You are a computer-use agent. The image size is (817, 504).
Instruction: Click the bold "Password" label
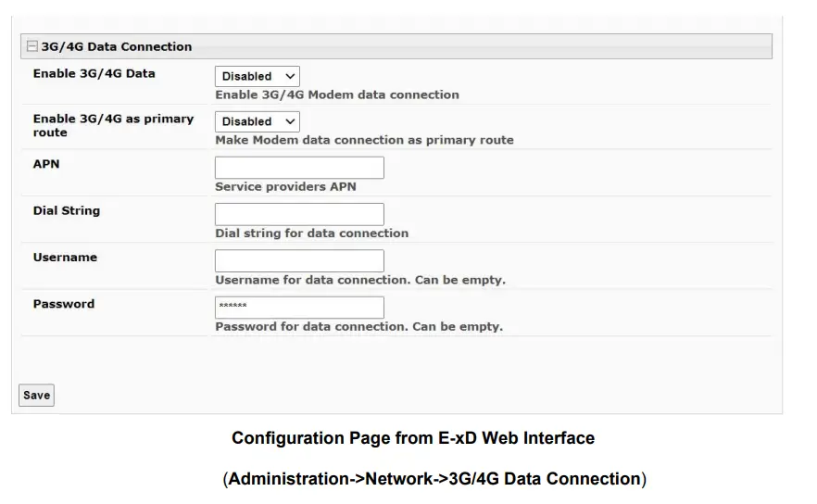63,303
